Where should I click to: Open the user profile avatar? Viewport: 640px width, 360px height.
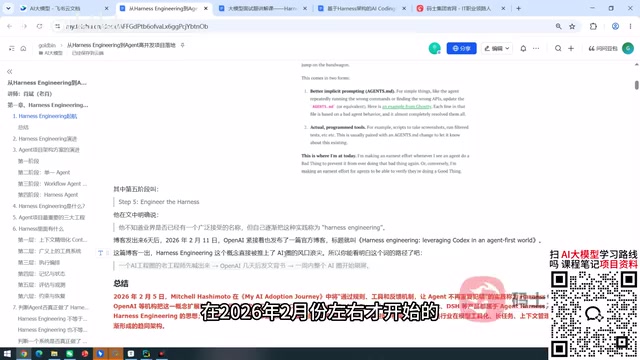628,48
